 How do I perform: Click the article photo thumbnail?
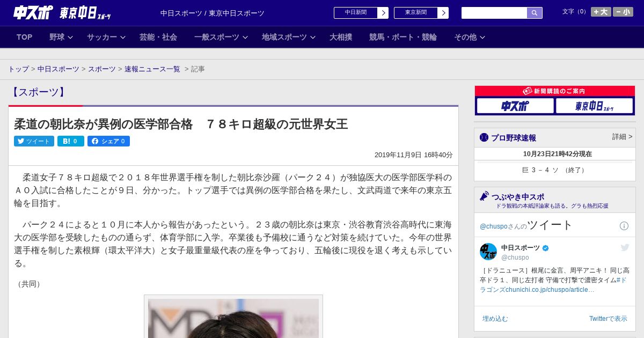[x=233, y=318]
